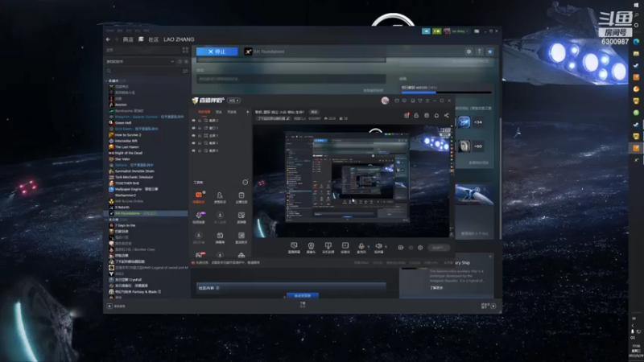Open the 社区 community tab in Steam
Image resolution: width=644 pixels, height=362 pixels.
point(153,39)
